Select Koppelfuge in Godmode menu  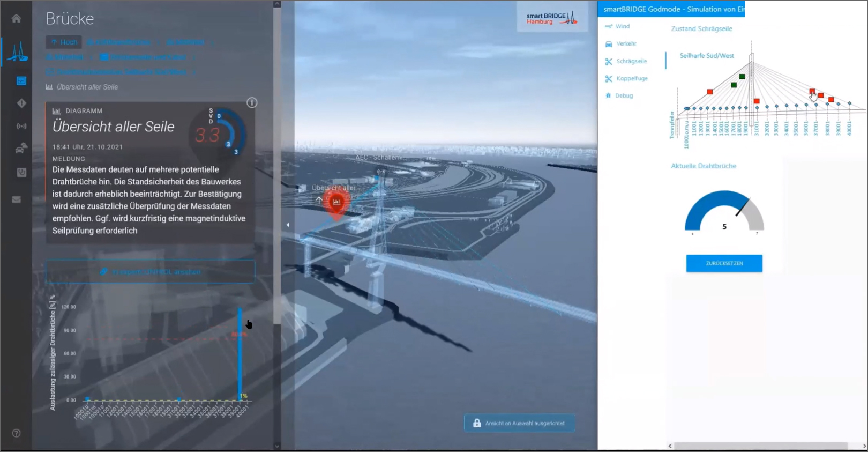tap(632, 79)
